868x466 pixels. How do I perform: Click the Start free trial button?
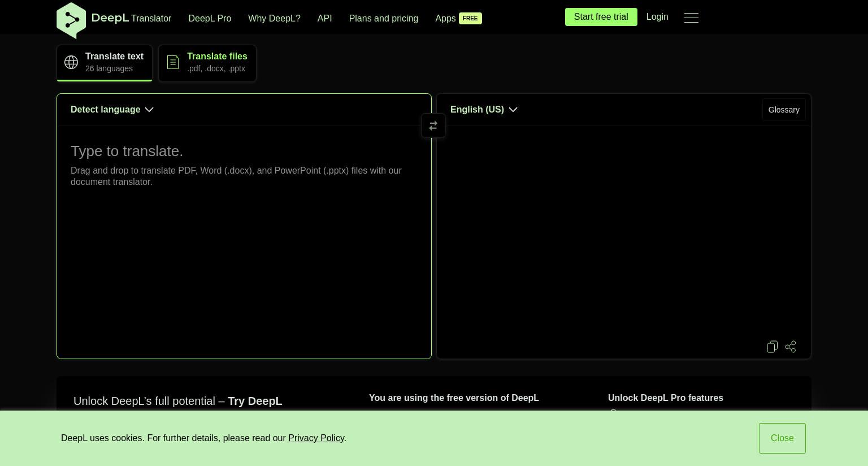[x=601, y=17]
